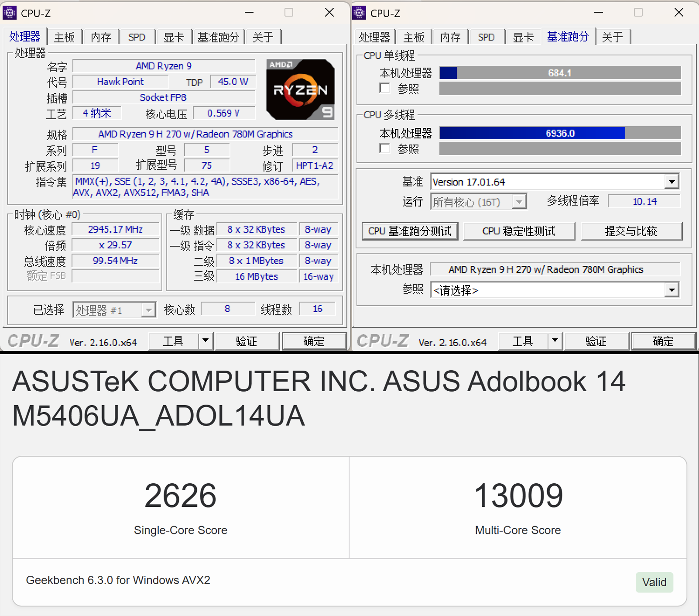Click 工具 button in right window
The image size is (699, 616).
(523, 341)
